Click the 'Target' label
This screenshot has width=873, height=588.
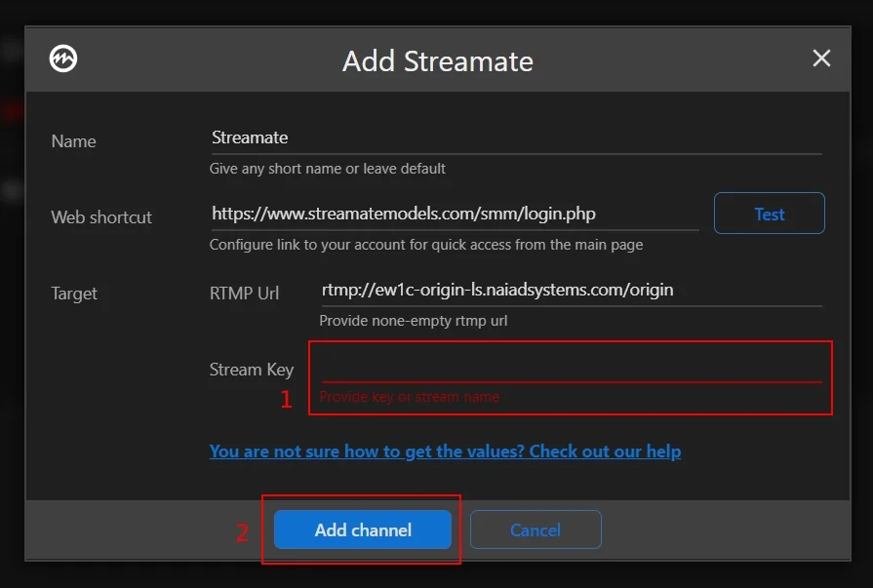(74, 294)
